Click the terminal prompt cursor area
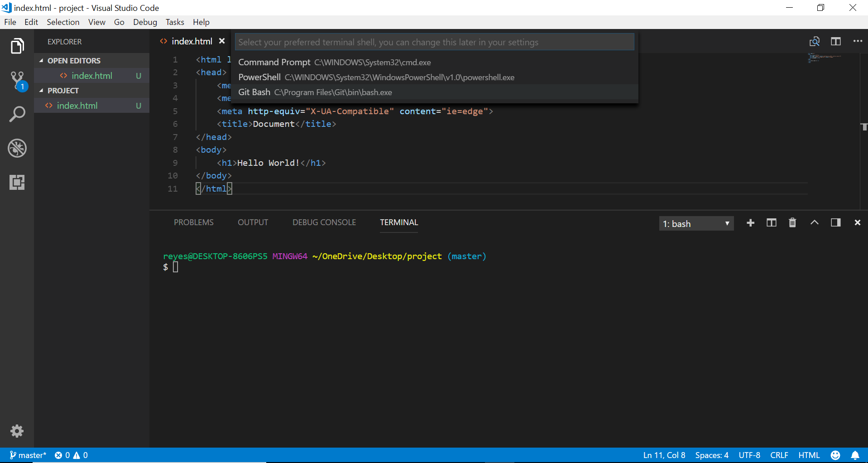 click(x=175, y=267)
